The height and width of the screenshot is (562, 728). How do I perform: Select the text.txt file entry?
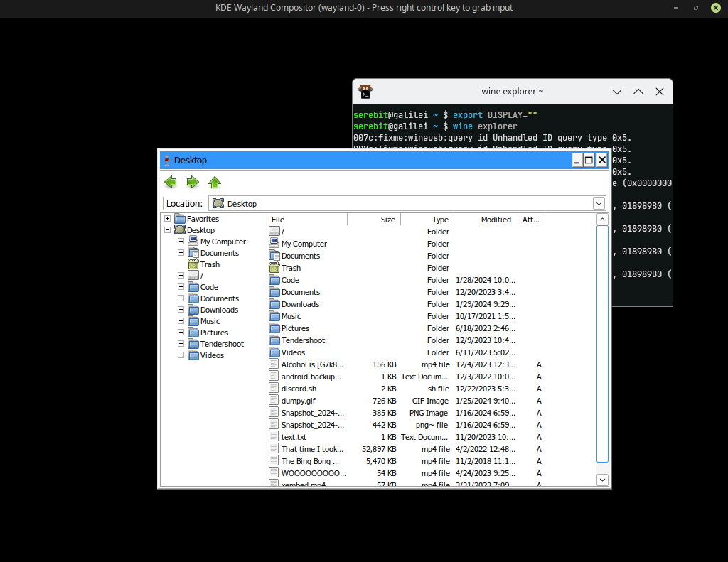pyautogui.click(x=294, y=437)
